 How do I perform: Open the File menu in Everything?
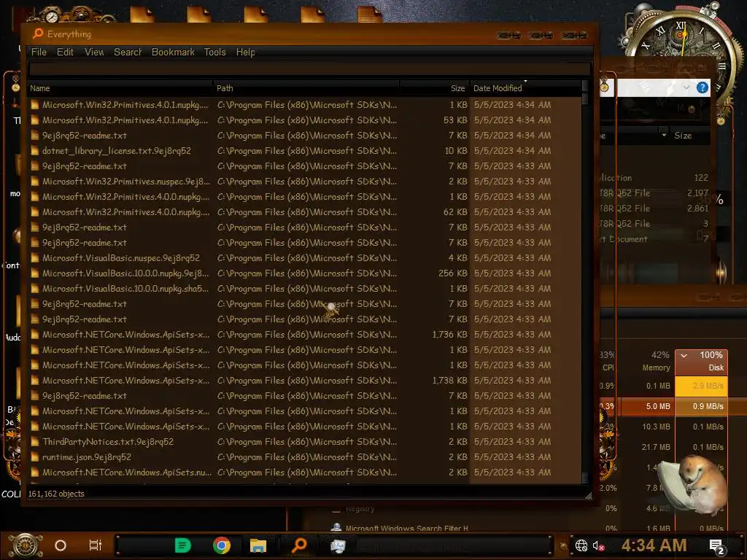pos(39,52)
